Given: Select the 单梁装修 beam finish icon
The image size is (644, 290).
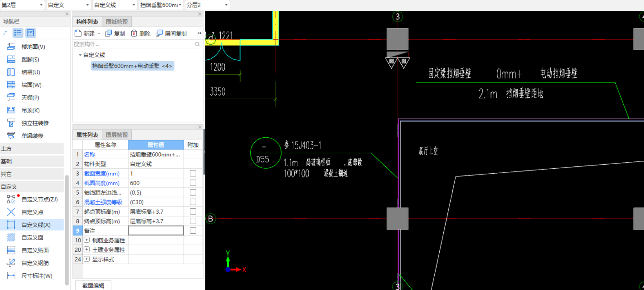Looking at the screenshot, I should 11,136.
